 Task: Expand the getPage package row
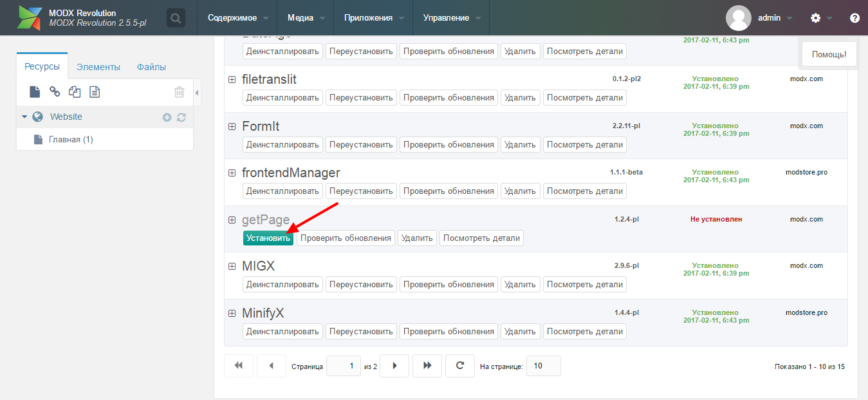pyautogui.click(x=232, y=220)
